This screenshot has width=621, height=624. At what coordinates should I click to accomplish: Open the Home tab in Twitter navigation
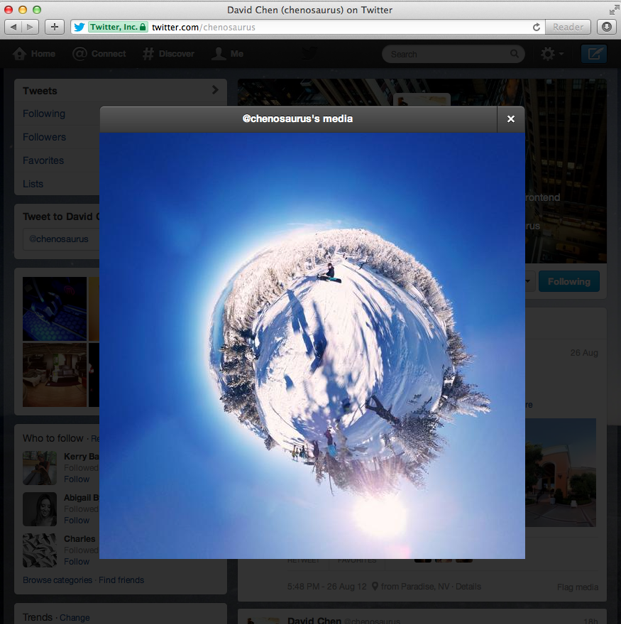34,54
